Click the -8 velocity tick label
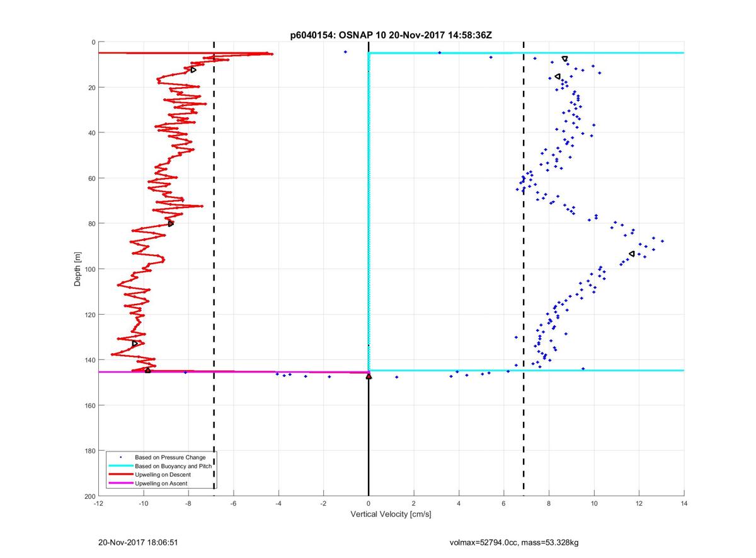 tap(188, 504)
